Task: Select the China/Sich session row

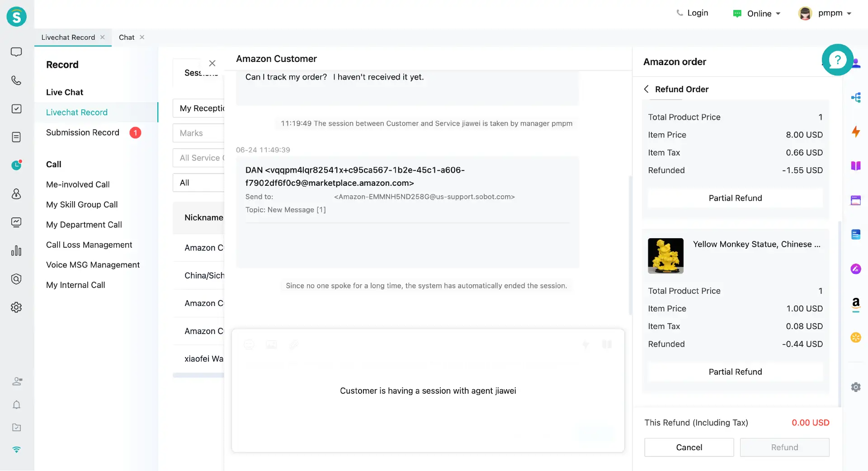Action: click(x=199, y=275)
